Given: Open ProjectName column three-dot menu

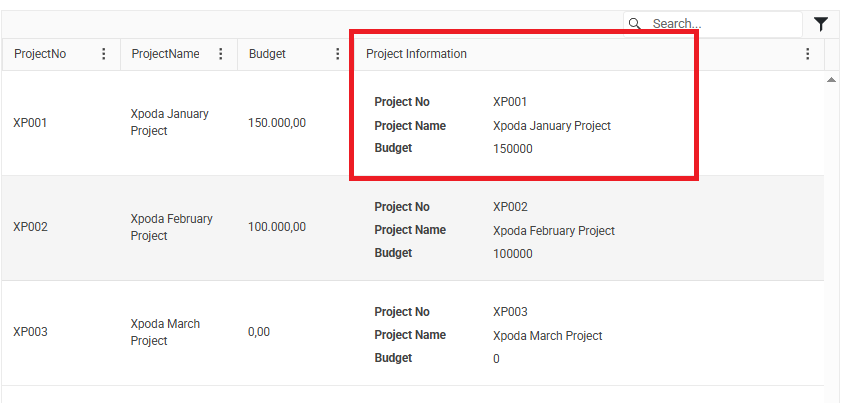Looking at the screenshot, I should pos(221,54).
